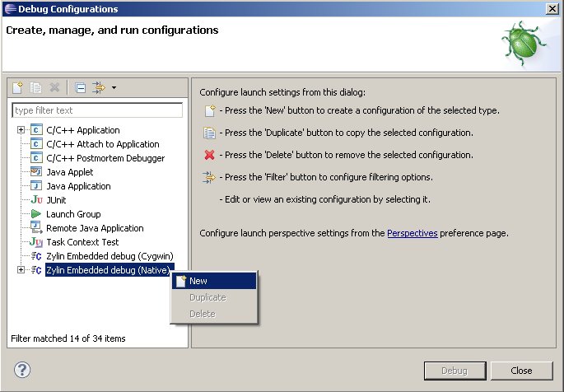Select the Java Applet configuration type

tap(69, 172)
